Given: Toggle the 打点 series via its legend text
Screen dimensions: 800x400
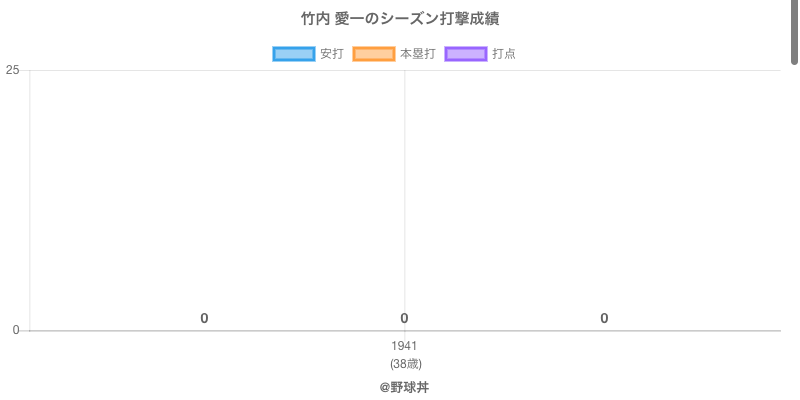Looking at the screenshot, I should pyautogui.click(x=504, y=54).
